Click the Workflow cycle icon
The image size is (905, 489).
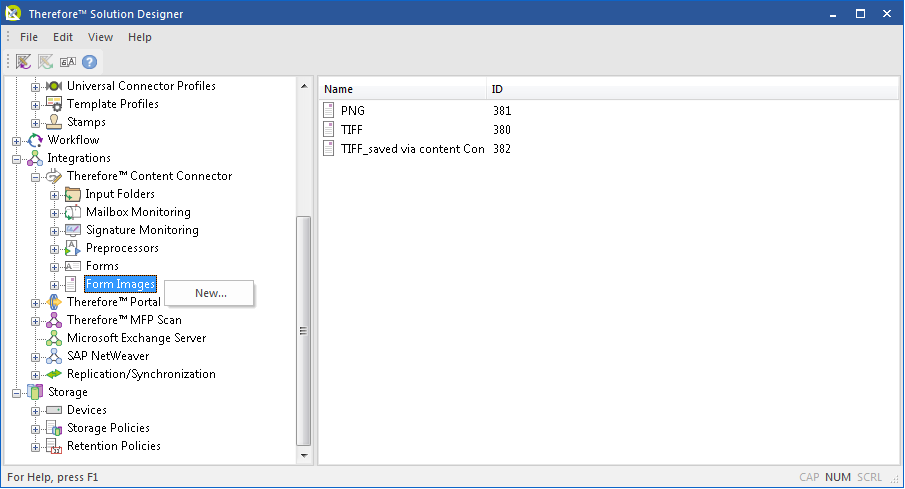35,140
